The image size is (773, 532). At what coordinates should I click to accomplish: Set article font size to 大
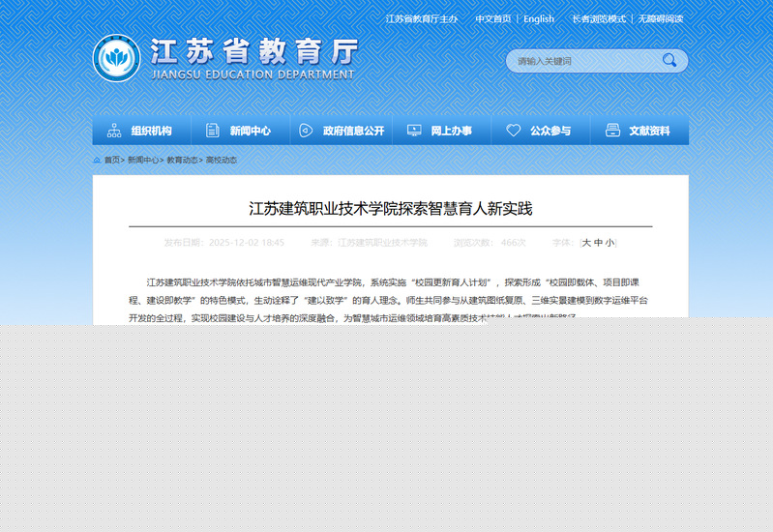click(x=585, y=243)
